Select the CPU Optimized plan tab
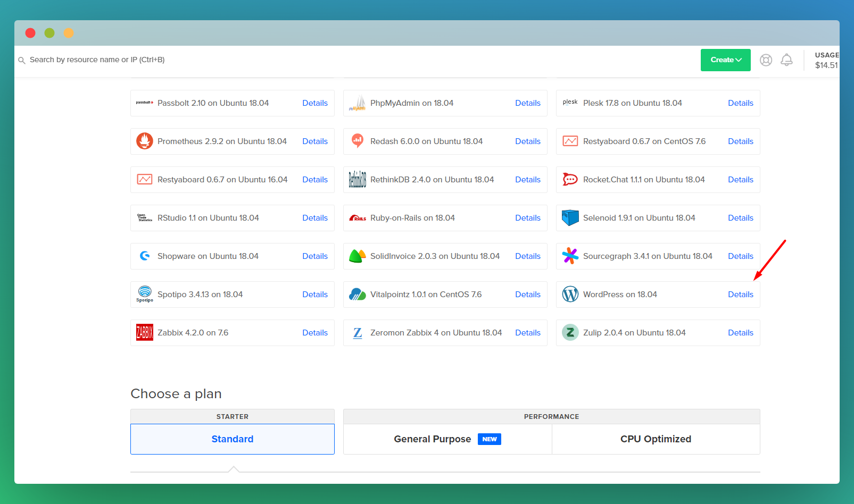 click(656, 439)
